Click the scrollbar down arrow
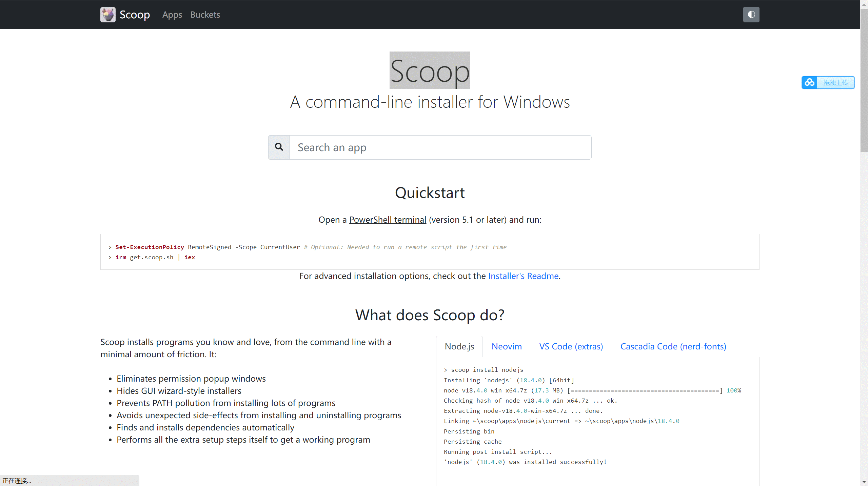The image size is (868, 486). 864,482
